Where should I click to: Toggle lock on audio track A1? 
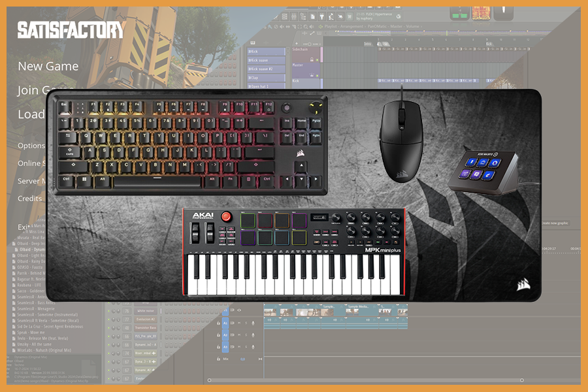pyautogui.click(x=218, y=323)
